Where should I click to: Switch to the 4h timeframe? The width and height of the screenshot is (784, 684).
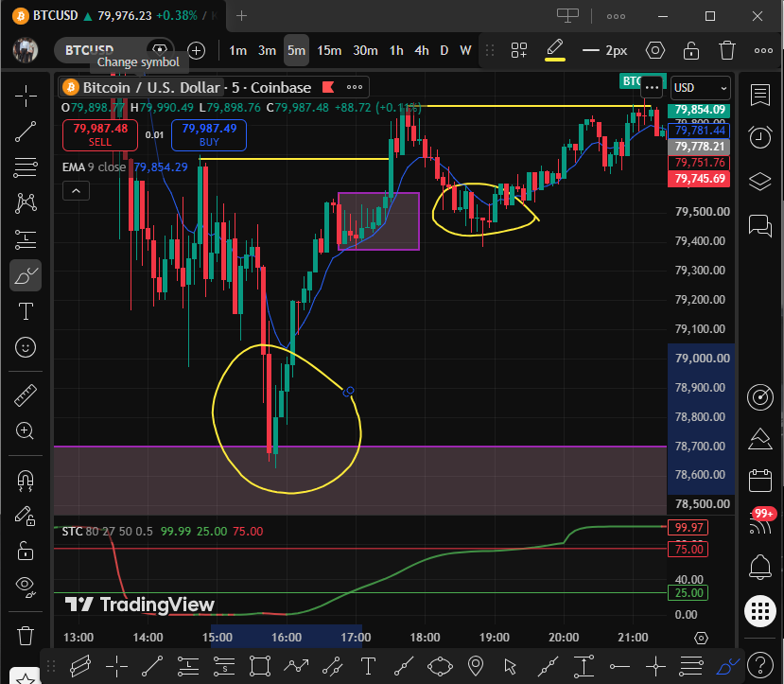pos(422,50)
